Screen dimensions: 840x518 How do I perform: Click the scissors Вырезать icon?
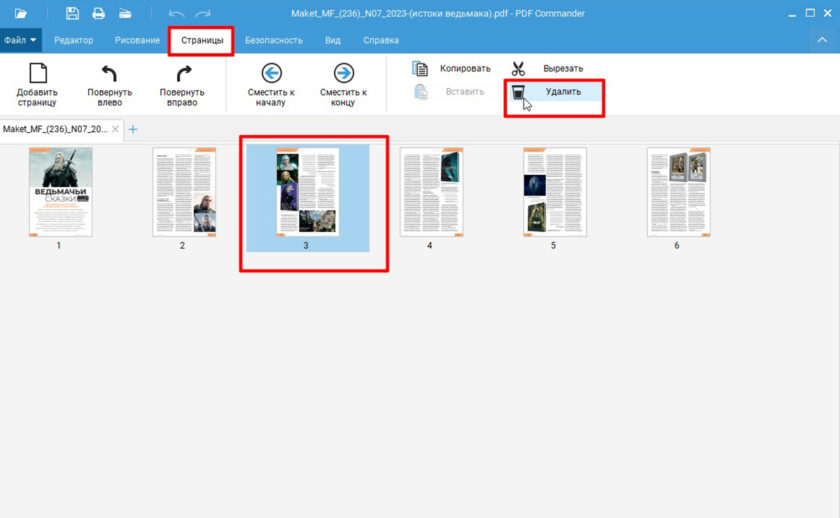coord(518,69)
